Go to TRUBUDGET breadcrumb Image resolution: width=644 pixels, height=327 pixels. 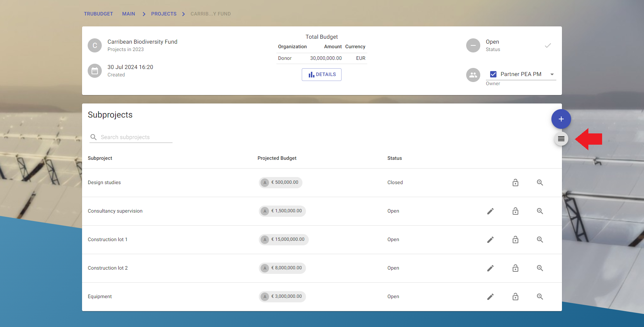tap(98, 14)
